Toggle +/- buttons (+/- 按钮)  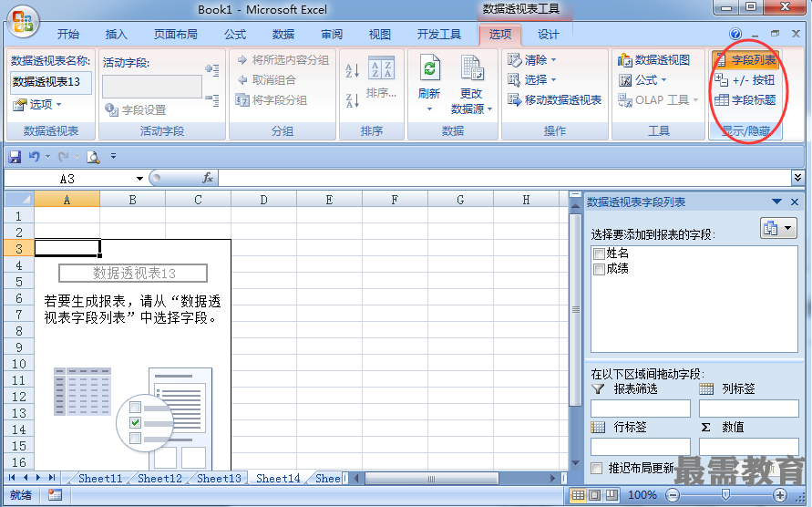click(745, 80)
